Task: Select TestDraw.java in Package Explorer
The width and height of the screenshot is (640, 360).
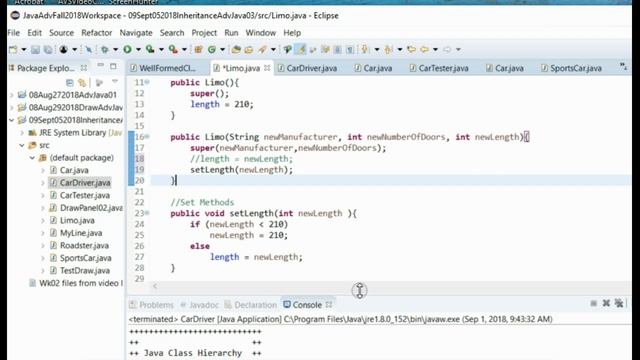Action: [84, 271]
